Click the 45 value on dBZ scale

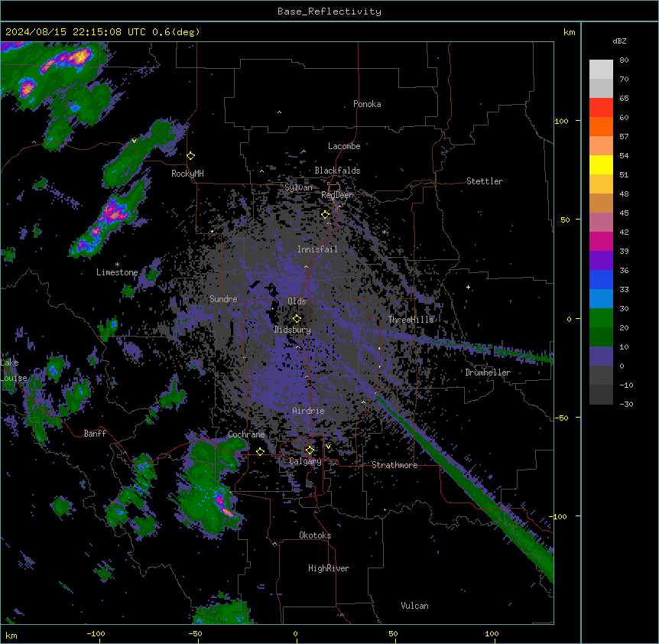pos(624,213)
